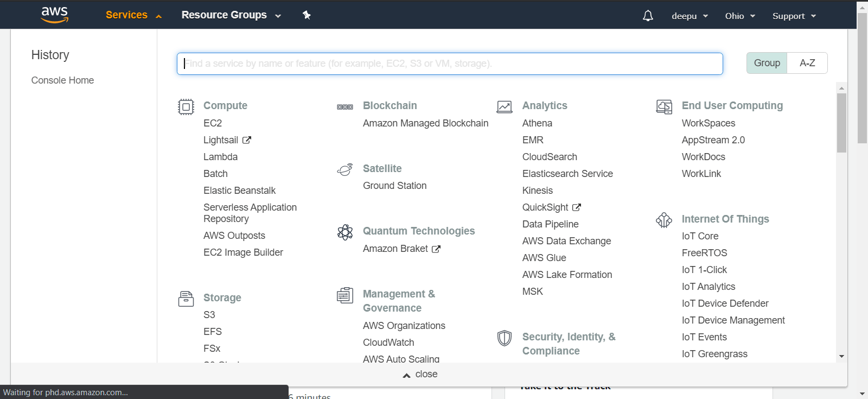Open IoT Core
This screenshot has width=868, height=399.
coord(700,236)
